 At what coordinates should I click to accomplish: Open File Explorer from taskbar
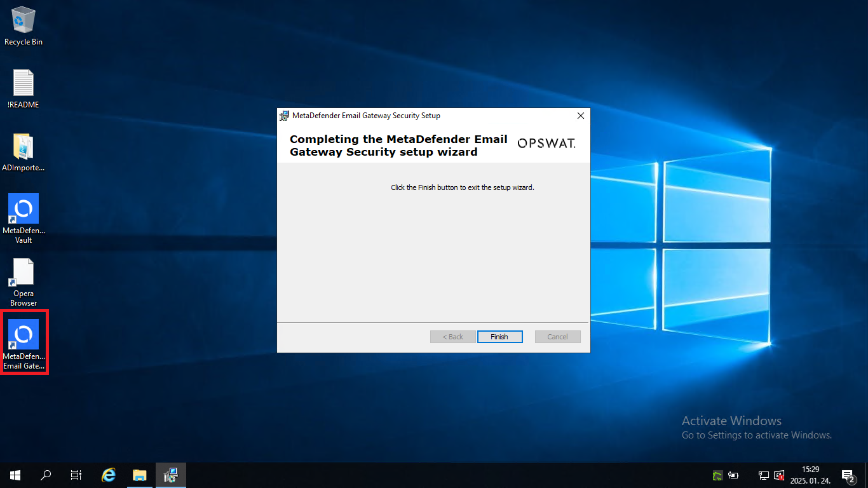[x=140, y=475]
